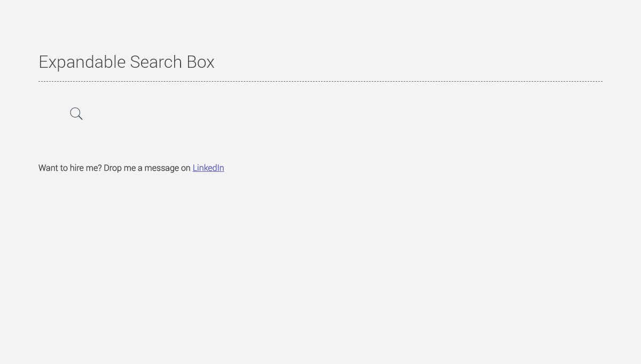Image resolution: width=641 pixels, height=364 pixels.
Task: Open the search input via the magnifier
Action: point(76,114)
